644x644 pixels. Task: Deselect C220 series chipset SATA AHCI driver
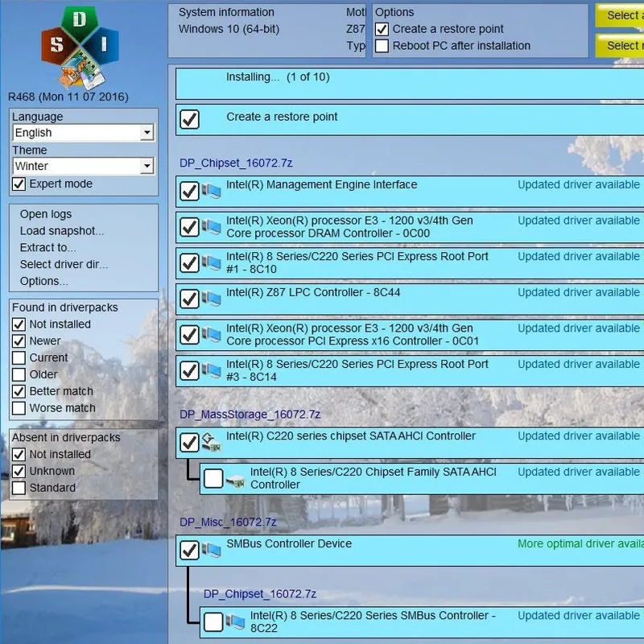[x=189, y=443]
